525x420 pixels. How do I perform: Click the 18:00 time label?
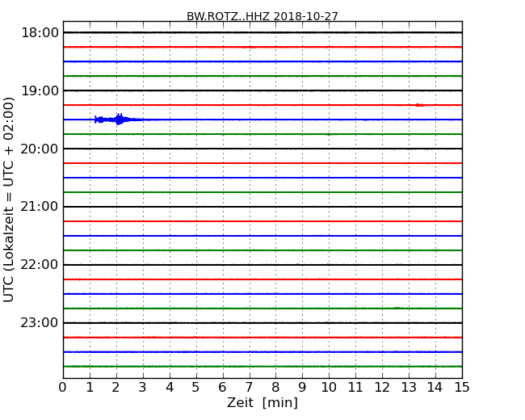pyautogui.click(x=40, y=33)
